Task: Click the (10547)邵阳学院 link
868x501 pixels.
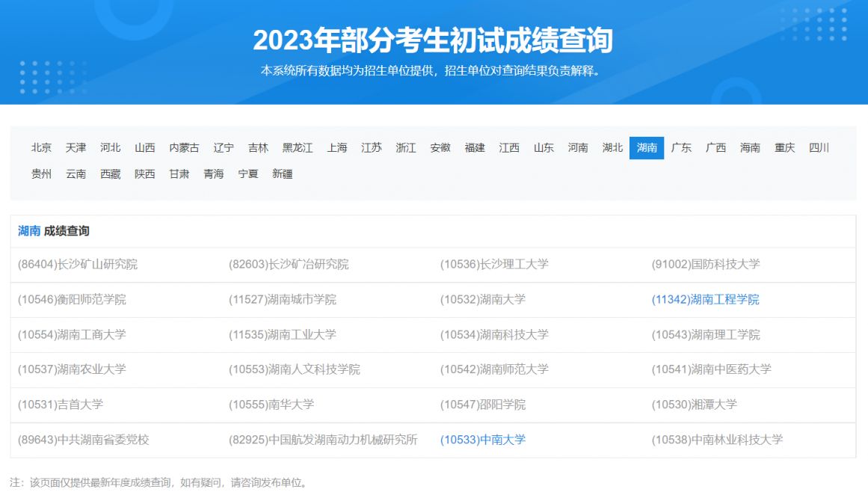Action: tap(483, 405)
